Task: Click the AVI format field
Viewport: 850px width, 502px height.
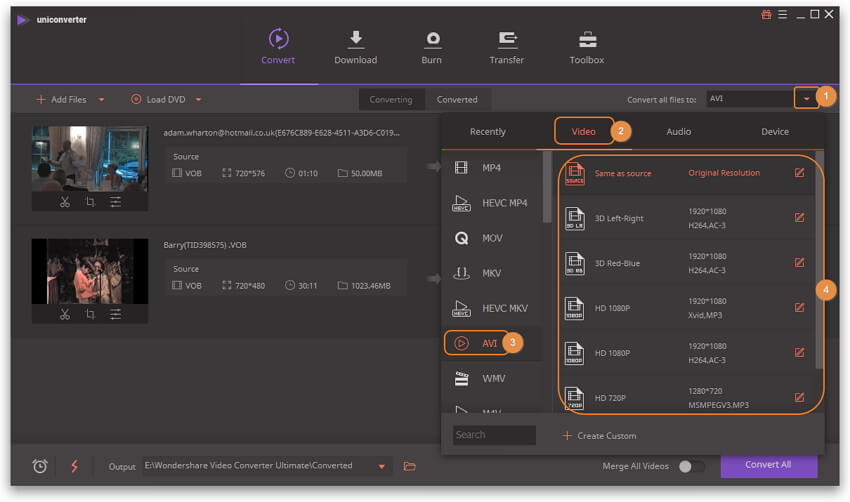Action: [750, 99]
